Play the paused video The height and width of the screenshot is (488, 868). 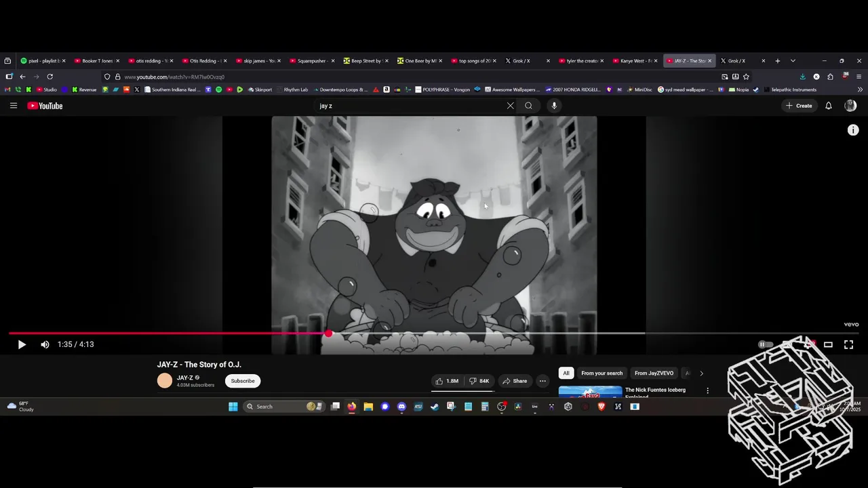click(x=22, y=344)
